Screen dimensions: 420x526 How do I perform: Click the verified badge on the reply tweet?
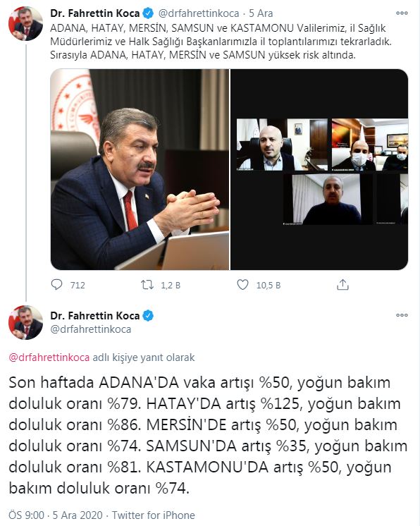tap(148, 316)
